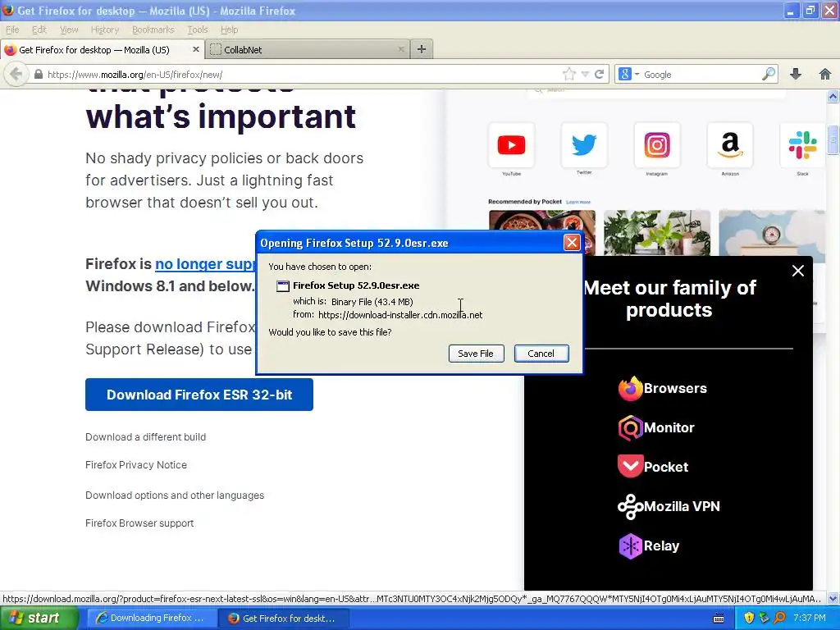Open the Windows start menu
This screenshot has height=630, width=840.
click(x=39, y=618)
